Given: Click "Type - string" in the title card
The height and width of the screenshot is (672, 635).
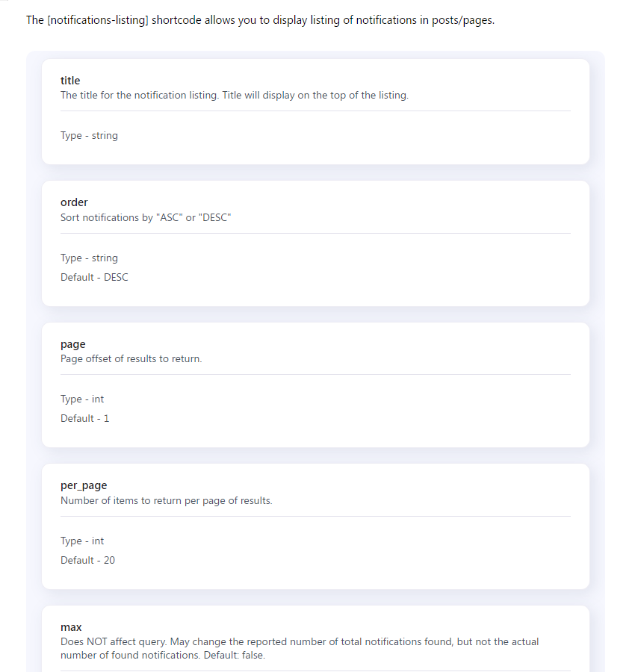Looking at the screenshot, I should [89, 136].
